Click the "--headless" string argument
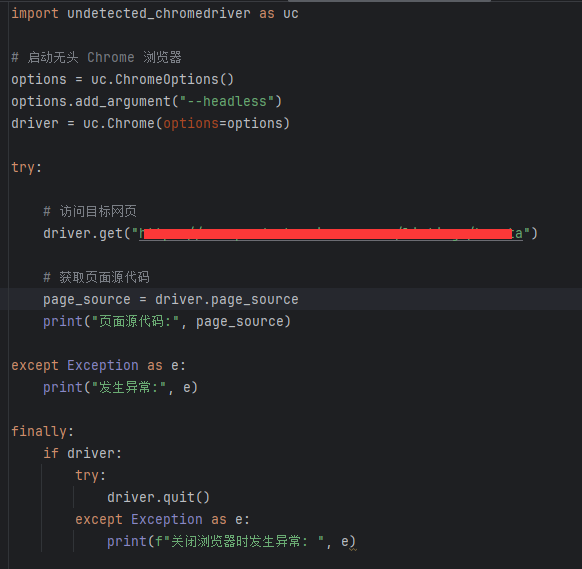The image size is (582, 569). [227, 101]
